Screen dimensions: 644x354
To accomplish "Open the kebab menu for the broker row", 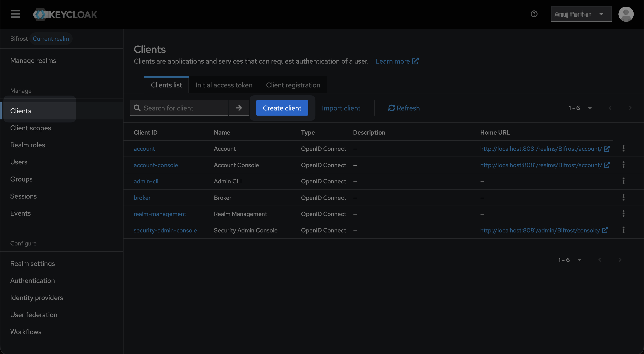I will point(624,197).
